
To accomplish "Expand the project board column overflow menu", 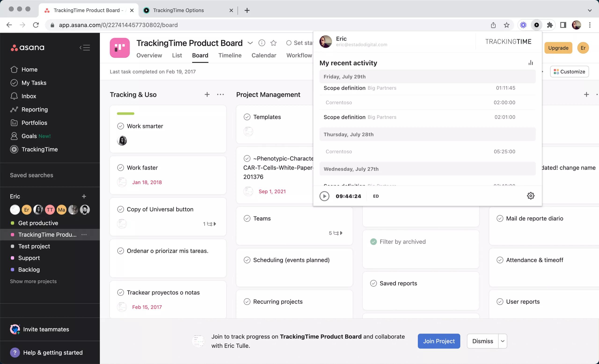I will pos(220,94).
